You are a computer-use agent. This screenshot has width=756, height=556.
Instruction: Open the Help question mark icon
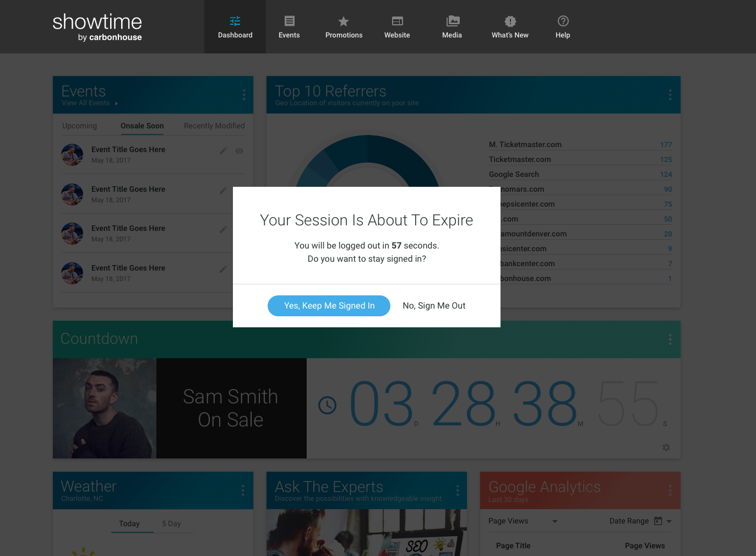563,21
